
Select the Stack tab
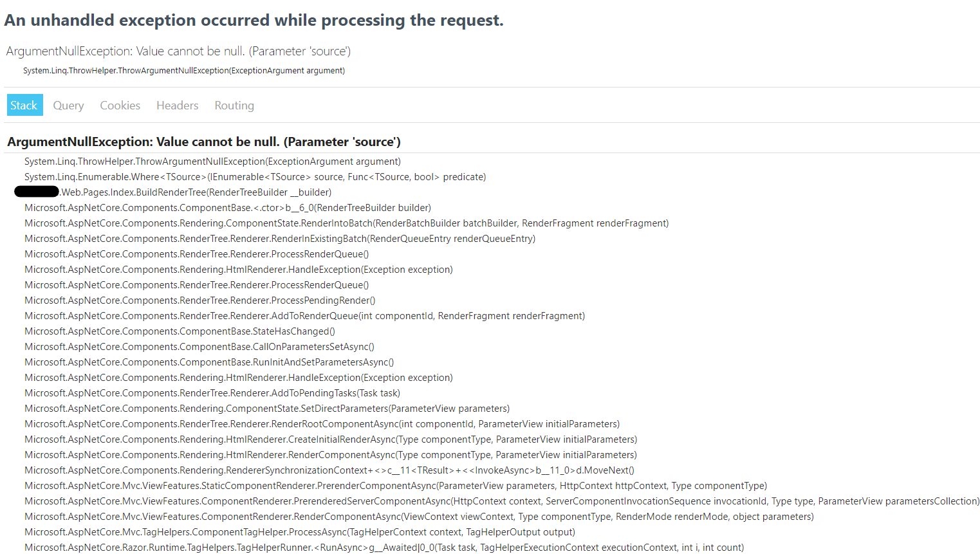(24, 105)
